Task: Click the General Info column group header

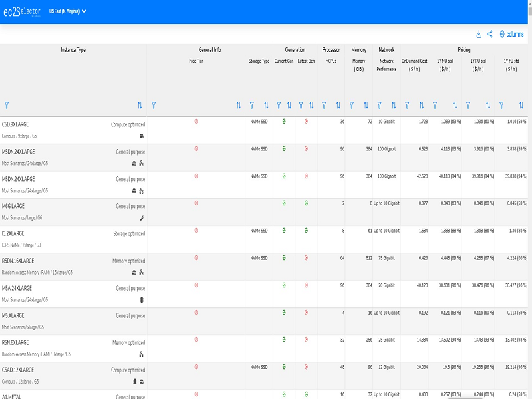Action: tap(209, 50)
